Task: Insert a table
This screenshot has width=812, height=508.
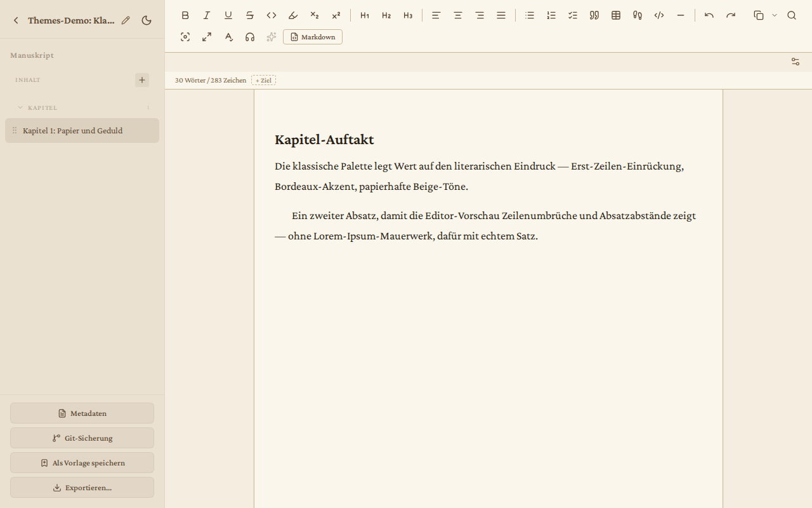Action: point(616,15)
